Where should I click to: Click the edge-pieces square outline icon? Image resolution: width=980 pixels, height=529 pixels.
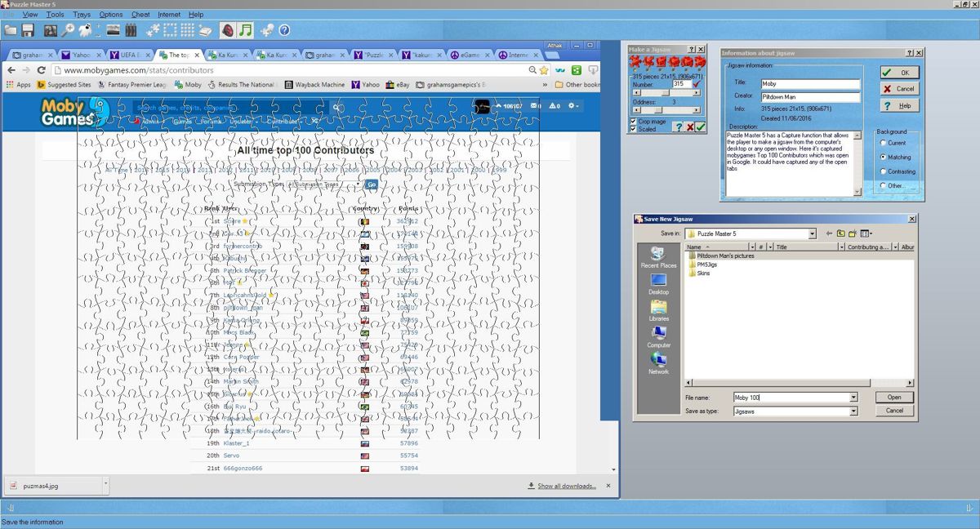(170, 30)
